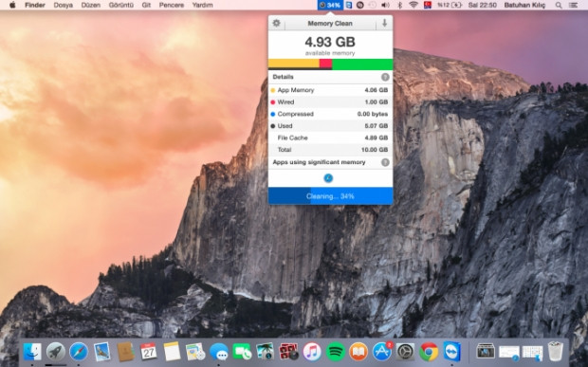Open Notes from the Dock
Image resolution: width=588 pixels, height=367 pixels.
pos(172,352)
